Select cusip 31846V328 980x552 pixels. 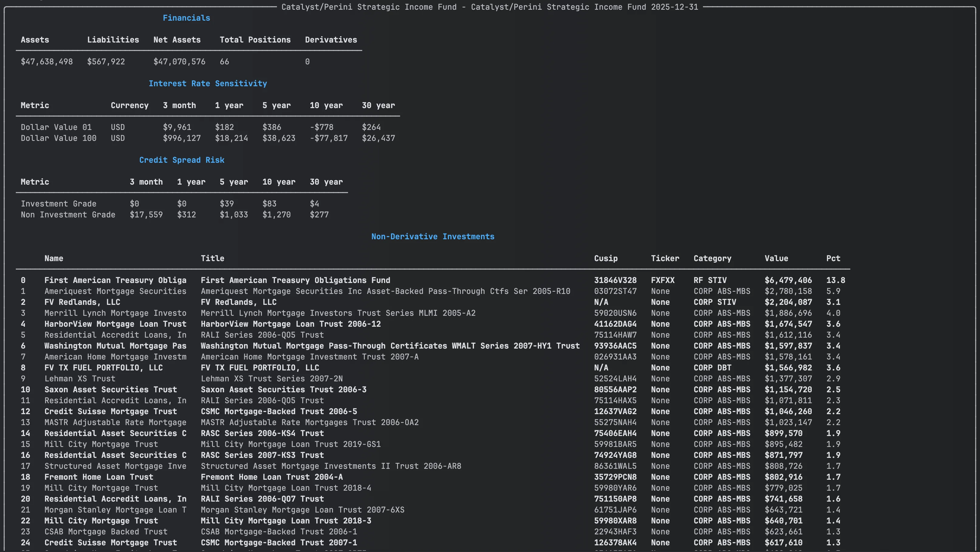coord(615,280)
